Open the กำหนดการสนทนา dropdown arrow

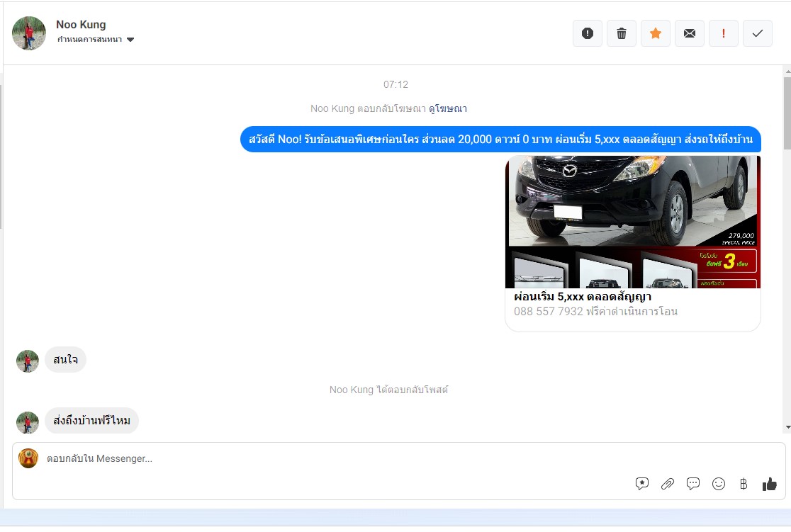(x=130, y=40)
